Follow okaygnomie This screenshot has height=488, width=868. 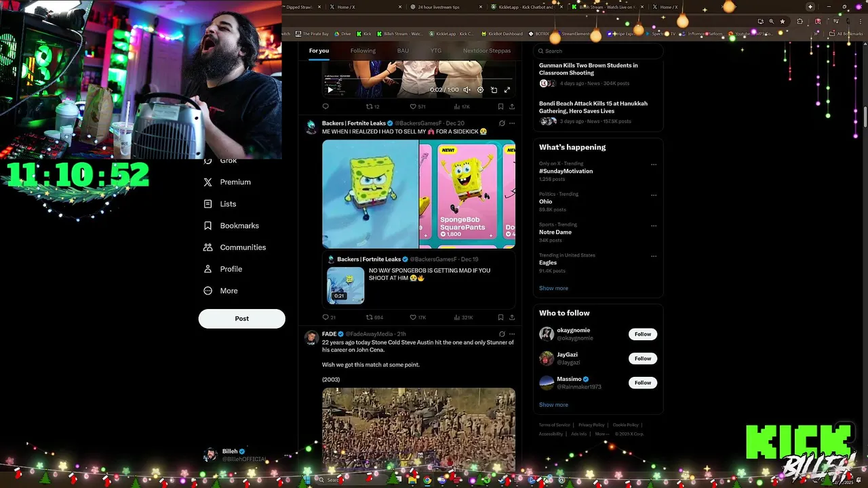tap(643, 334)
